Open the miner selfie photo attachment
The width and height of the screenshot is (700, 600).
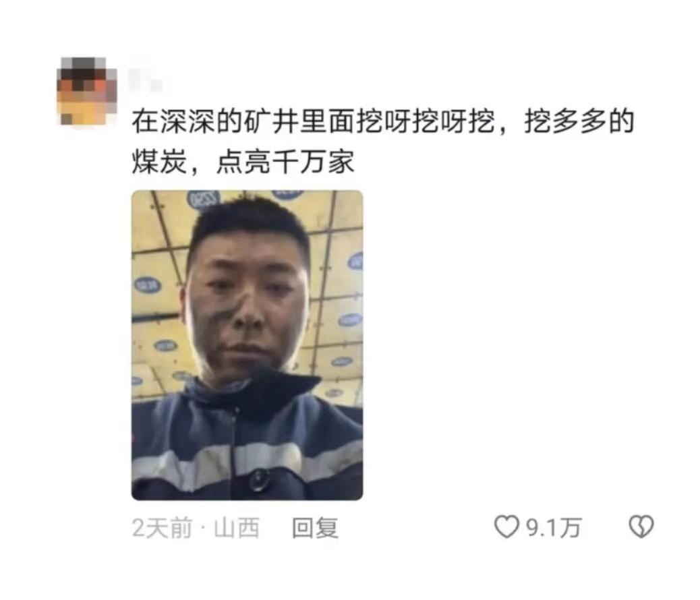pos(247,345)
